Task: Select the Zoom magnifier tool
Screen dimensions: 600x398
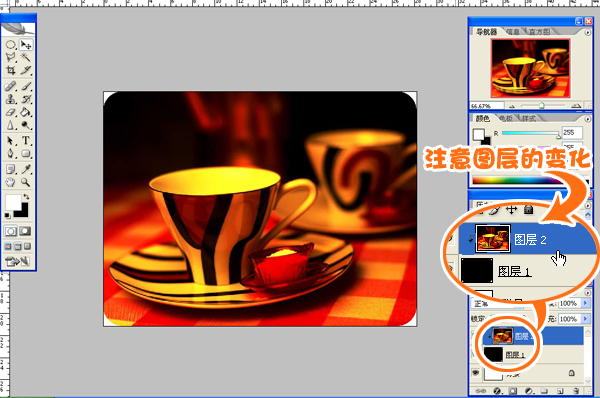Action: coord(26,182)
